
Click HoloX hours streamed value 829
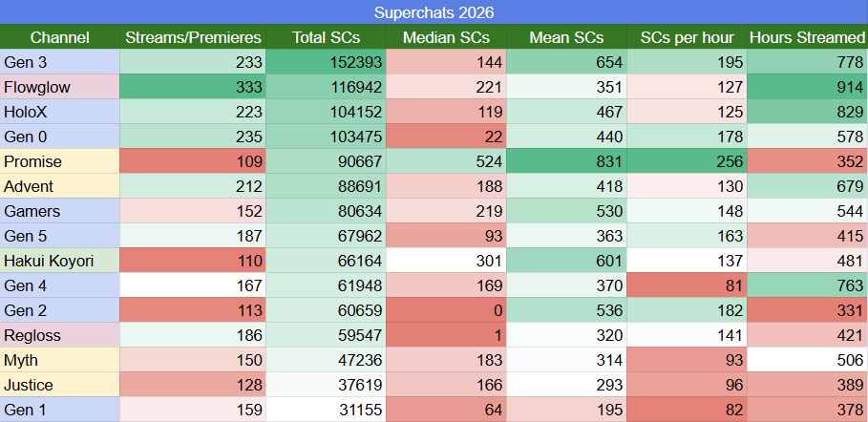pos(808,112)
